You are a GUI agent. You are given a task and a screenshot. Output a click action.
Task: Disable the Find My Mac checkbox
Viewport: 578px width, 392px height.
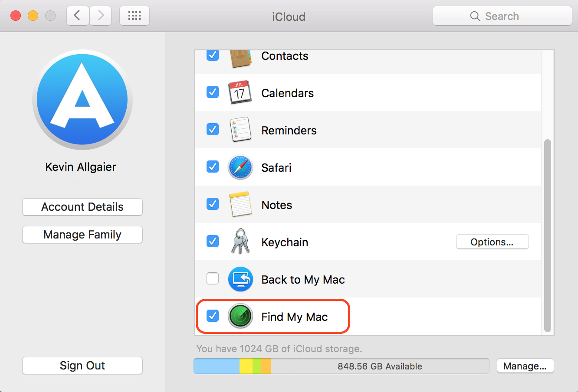tap(213, 316)
